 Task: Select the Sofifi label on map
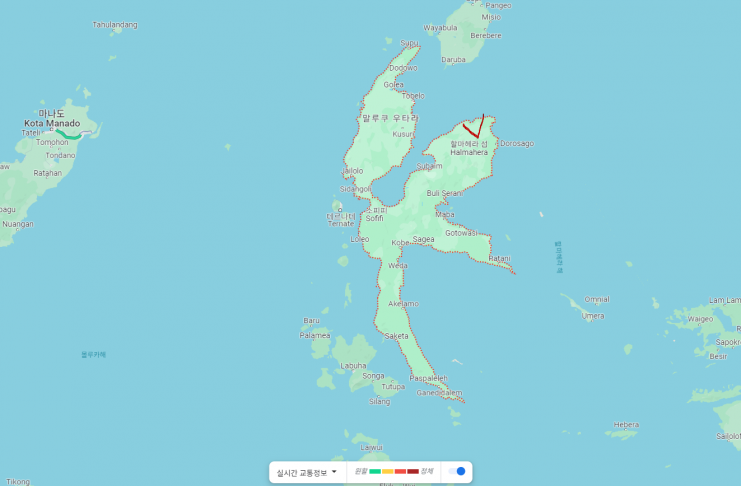pos(374,218)
